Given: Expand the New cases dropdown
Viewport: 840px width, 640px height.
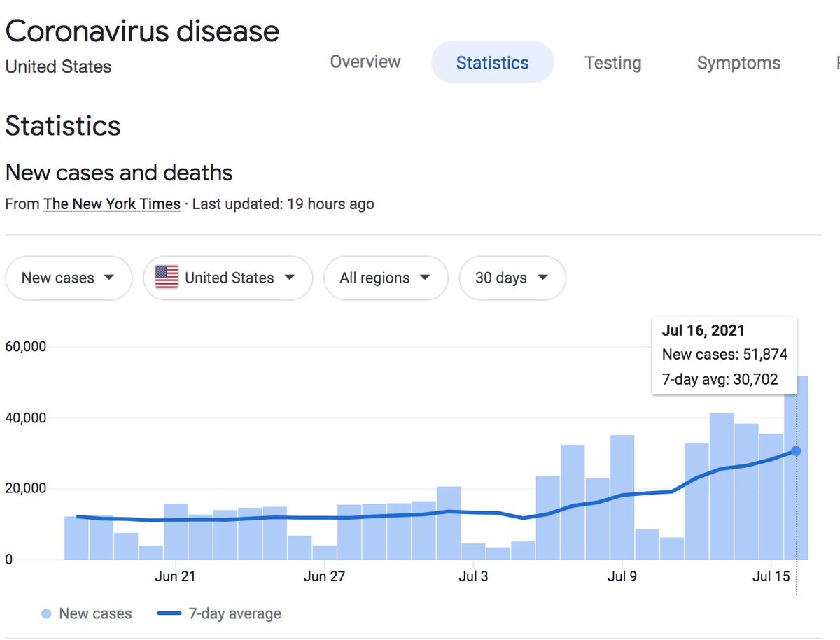Looking at the screenshot, I should click(x=69, y=278).
